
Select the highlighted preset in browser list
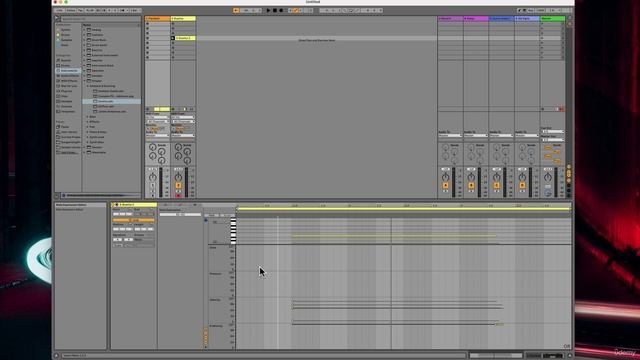[x=112, y=101]
